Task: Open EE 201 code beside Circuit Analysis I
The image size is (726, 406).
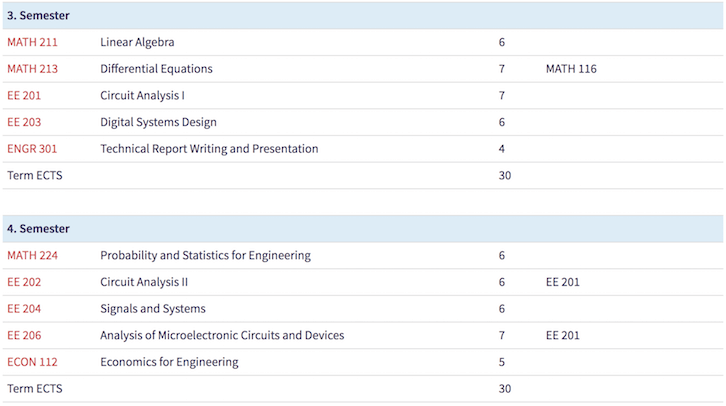Action: click(24, 96)
